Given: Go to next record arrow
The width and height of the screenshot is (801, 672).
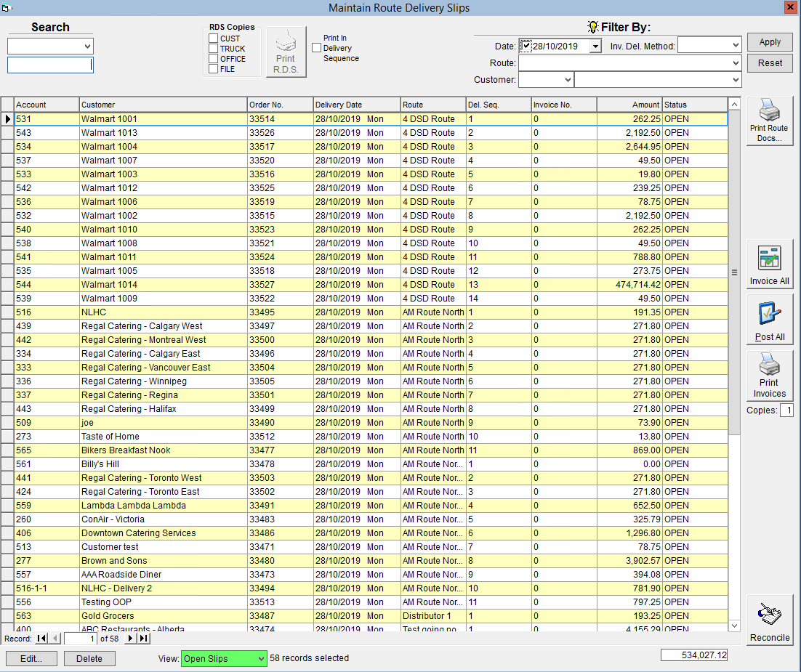Looking at the screenshot, I should 130,639.
